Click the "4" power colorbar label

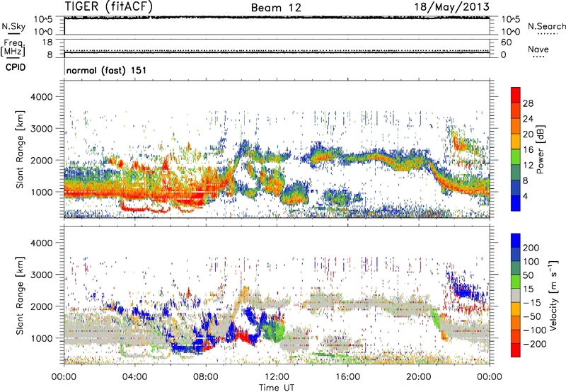point(525,197)
